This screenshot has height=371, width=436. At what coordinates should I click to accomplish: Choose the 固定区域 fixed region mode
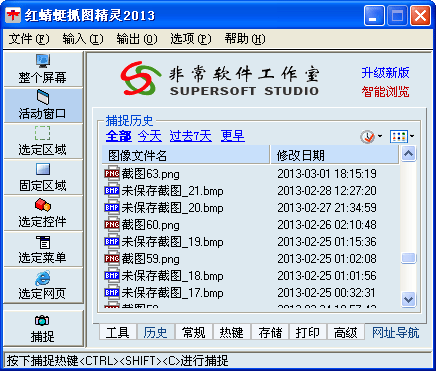[x=43, y=177]
